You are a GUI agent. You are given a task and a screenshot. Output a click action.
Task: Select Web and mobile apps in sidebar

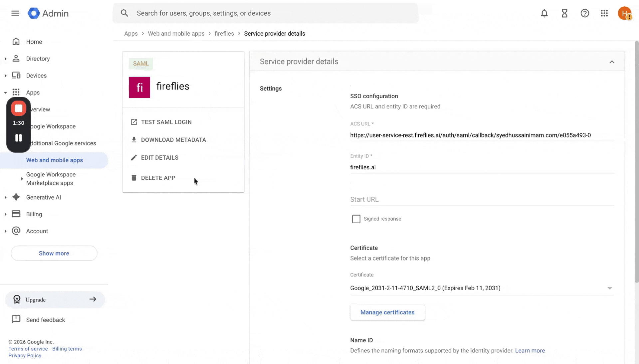(55, 160)
